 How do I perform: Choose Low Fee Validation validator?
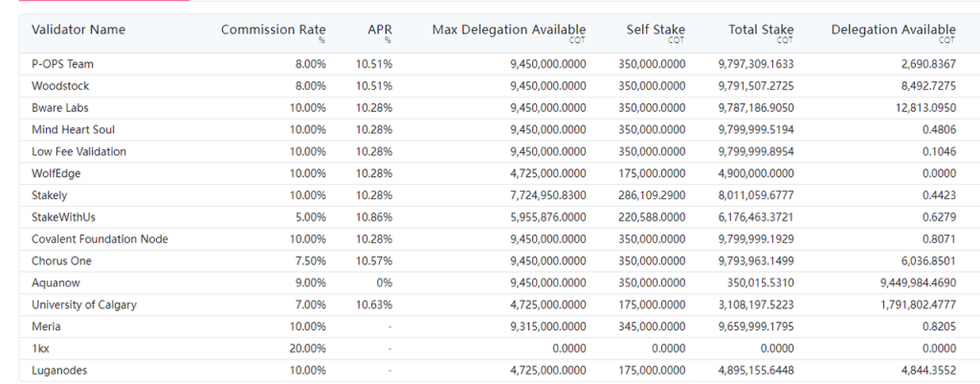(x=78, y=151)
